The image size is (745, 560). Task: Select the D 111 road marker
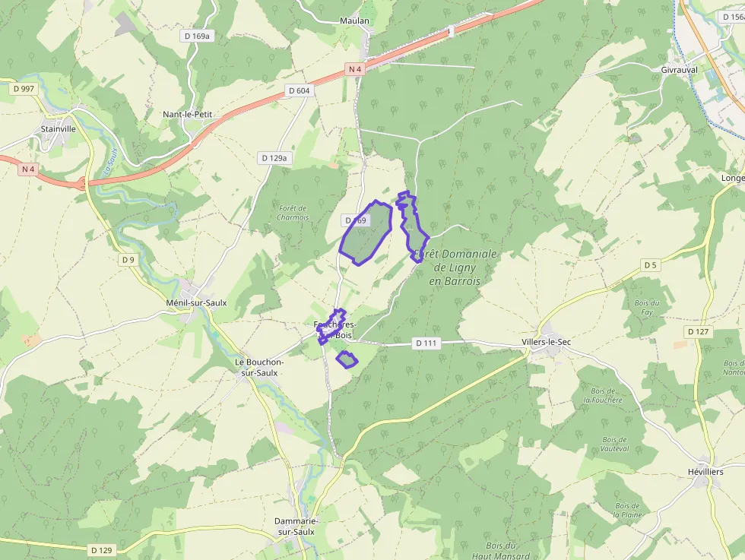pos(426,343)
